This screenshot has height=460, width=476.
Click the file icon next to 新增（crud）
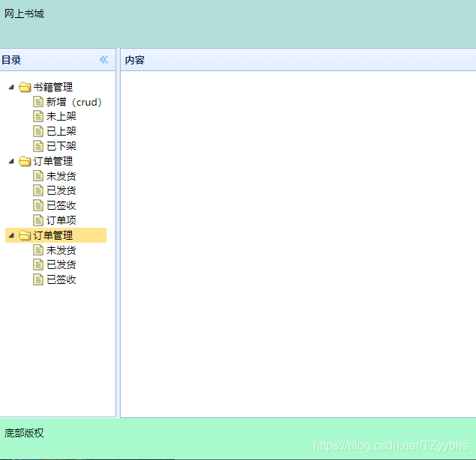38,102
